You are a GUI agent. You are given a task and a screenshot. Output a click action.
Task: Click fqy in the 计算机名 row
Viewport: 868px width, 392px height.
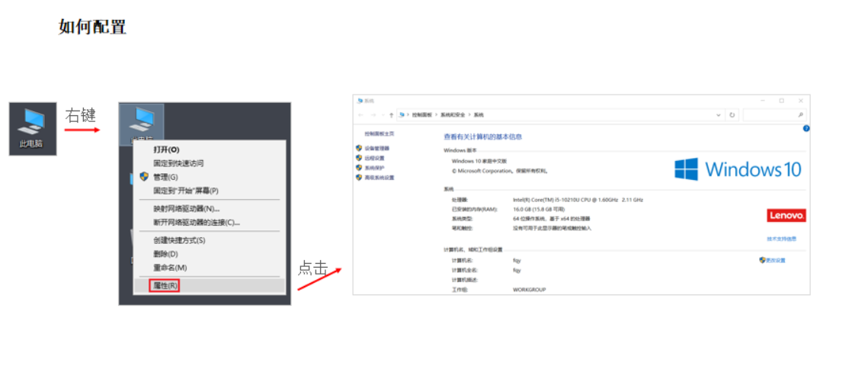click(517, 260)
